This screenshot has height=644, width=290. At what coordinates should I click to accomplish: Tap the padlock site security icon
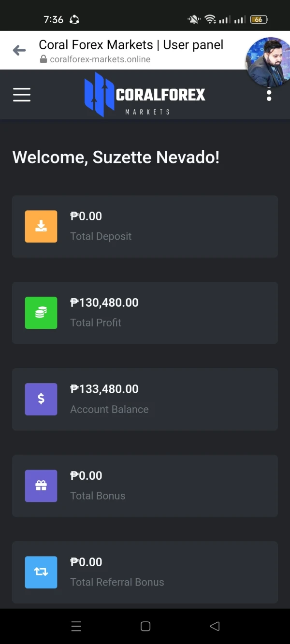tap(43, 59)
